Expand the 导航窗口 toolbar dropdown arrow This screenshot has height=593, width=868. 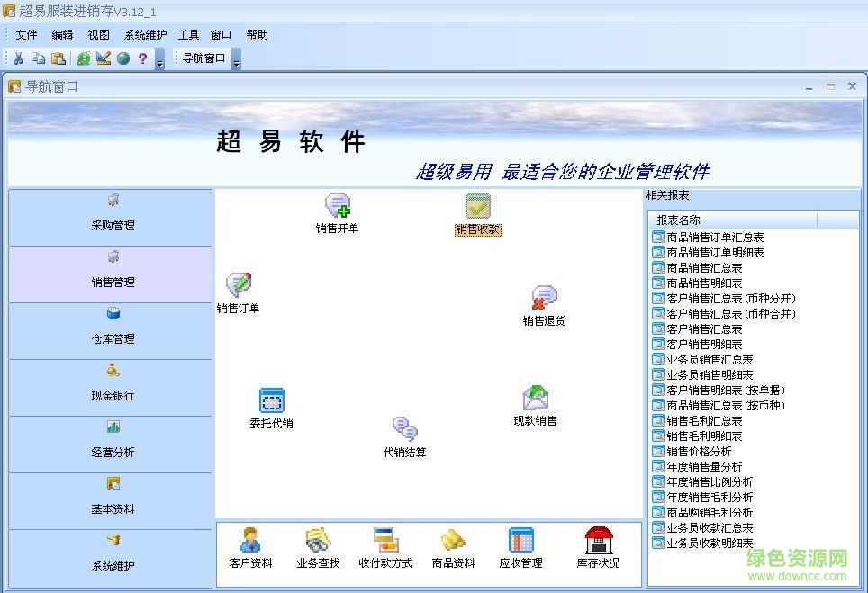(236, 63)
